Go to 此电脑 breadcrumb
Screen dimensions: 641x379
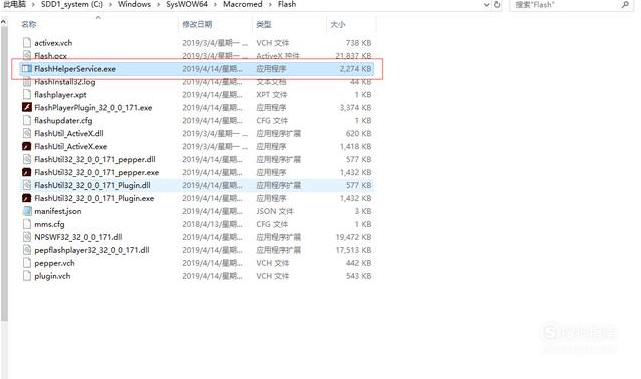coord(14,4)
